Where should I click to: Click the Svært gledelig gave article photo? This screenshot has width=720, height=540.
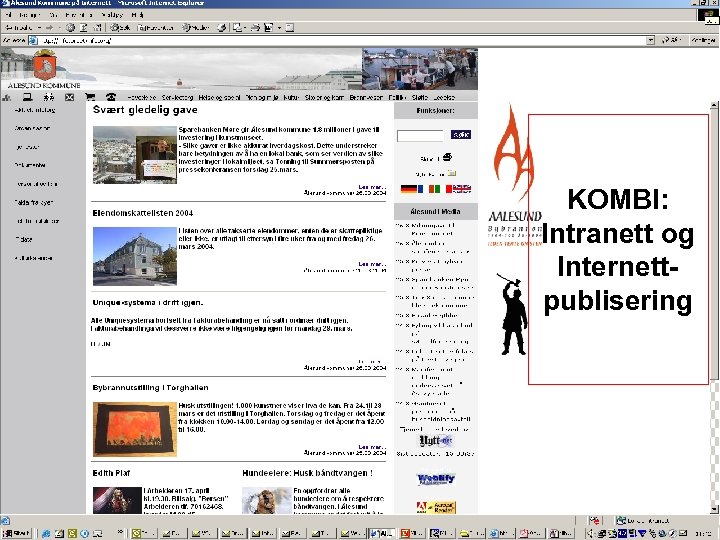[x=135, y=155]
